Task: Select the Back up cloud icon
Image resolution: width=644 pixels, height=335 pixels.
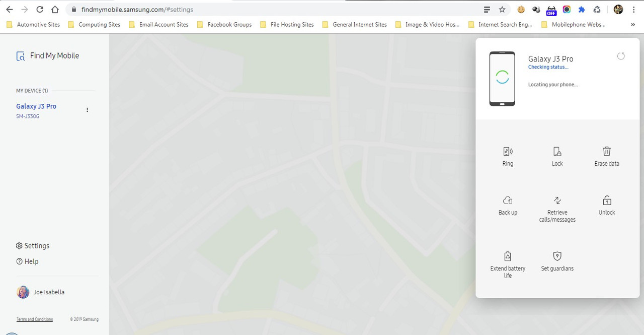Action: coord(508,200)
